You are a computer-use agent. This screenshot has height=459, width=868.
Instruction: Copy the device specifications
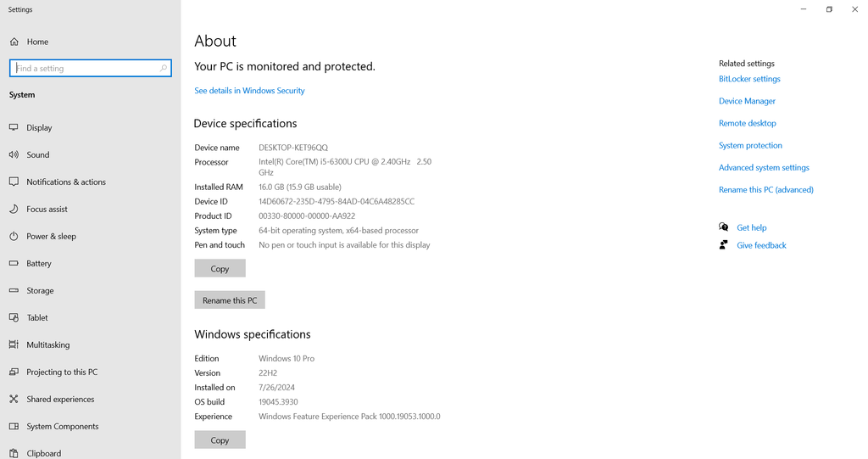tap(220, 268)
